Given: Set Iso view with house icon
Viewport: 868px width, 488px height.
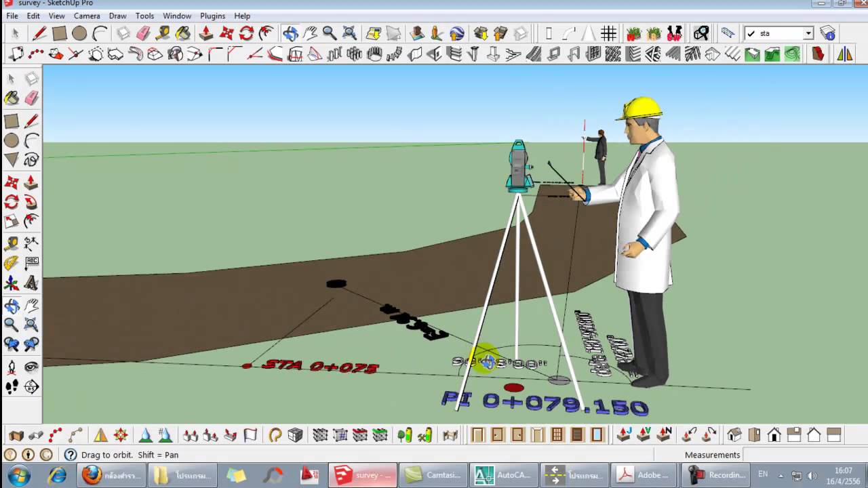Looking at the screenshot, I should 734,434.
